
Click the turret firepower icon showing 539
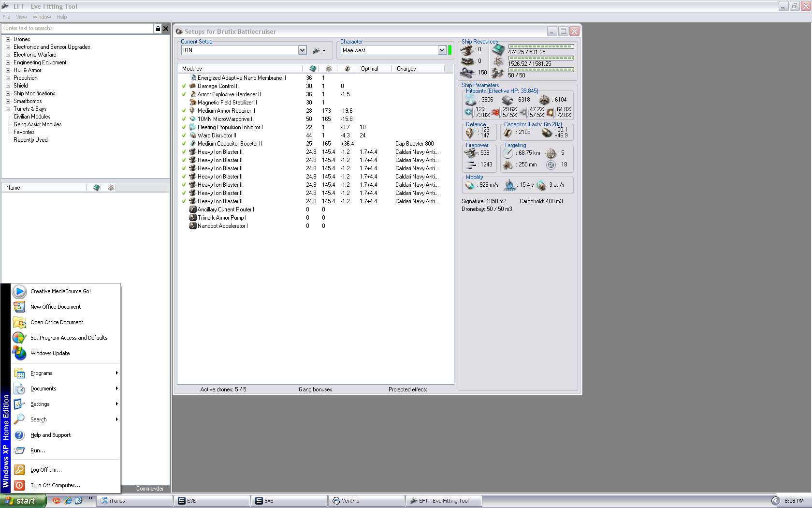coord(470,153)
